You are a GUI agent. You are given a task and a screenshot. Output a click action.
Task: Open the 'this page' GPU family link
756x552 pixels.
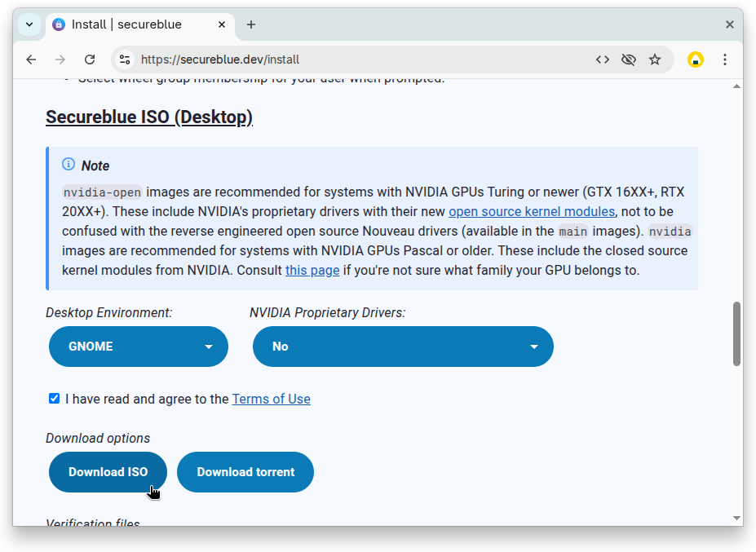coord(312,271)
